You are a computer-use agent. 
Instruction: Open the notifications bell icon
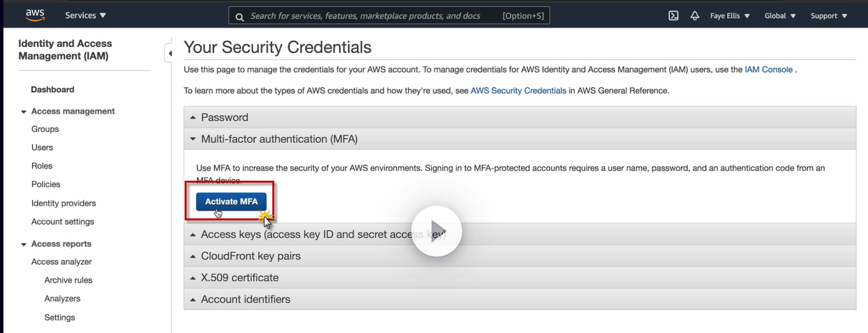695,16
